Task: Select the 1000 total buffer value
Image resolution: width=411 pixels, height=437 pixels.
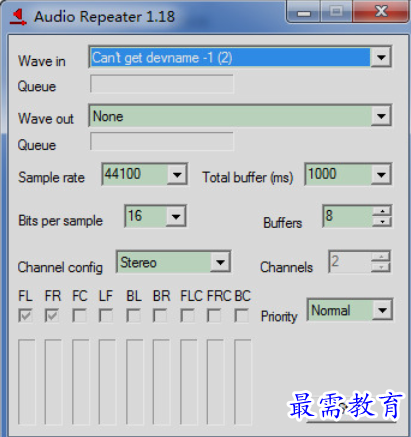Action: [322, 174]
